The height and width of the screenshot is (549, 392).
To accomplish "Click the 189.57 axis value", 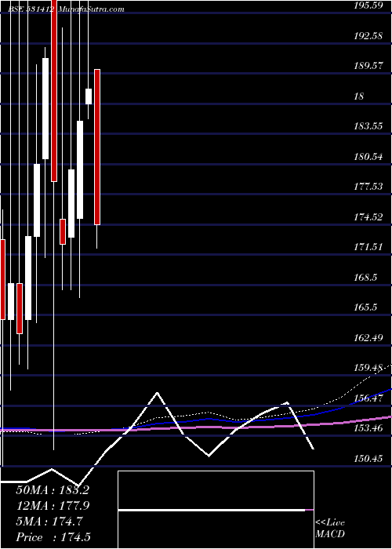I will point(368,65).
